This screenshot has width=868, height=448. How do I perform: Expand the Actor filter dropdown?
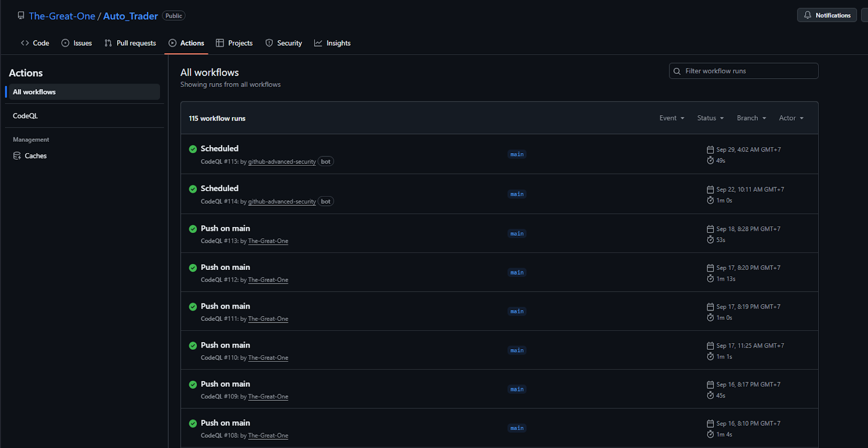pos(791,118)
